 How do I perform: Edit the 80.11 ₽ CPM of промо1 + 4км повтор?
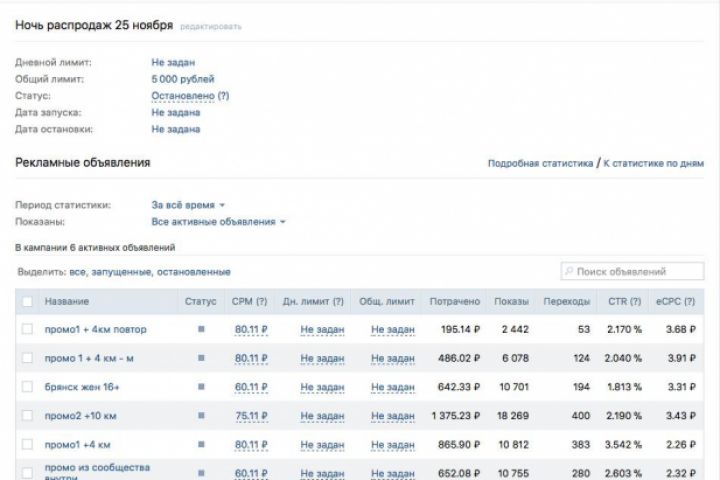(251, 329)
